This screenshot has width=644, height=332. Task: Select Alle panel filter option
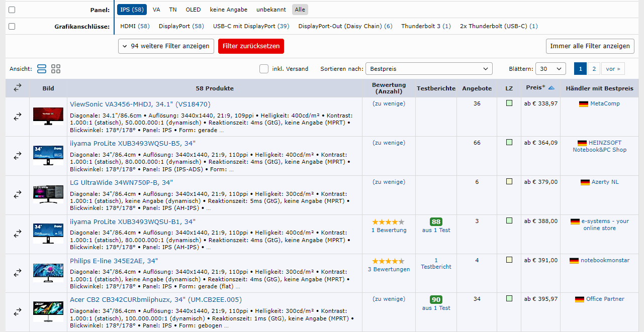tap(300, 10)
